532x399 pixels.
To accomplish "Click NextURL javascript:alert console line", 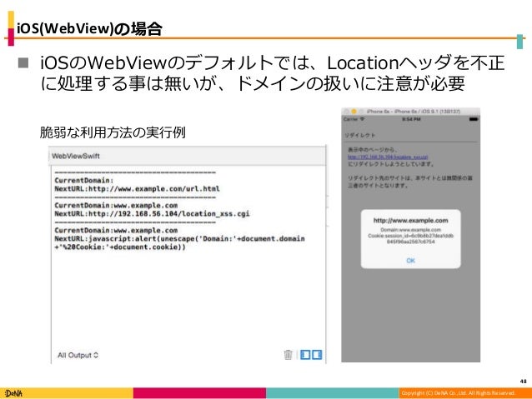I will [179, 239].
